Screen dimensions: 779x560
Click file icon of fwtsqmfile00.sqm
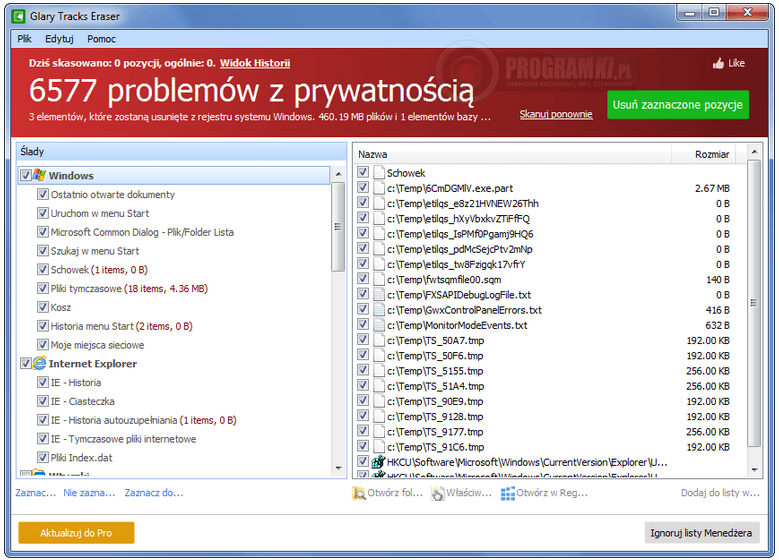pyautogui.click(x=379, y=280)
